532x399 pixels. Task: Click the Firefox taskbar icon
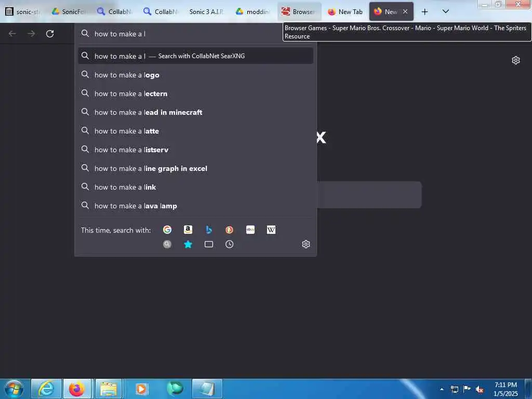point(77,389)
